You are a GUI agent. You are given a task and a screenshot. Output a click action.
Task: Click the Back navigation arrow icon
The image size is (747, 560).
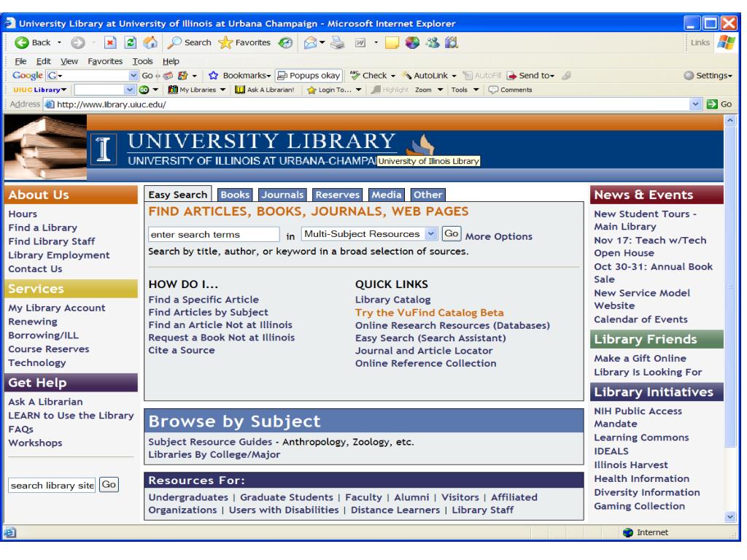click(x=21, y=43)
